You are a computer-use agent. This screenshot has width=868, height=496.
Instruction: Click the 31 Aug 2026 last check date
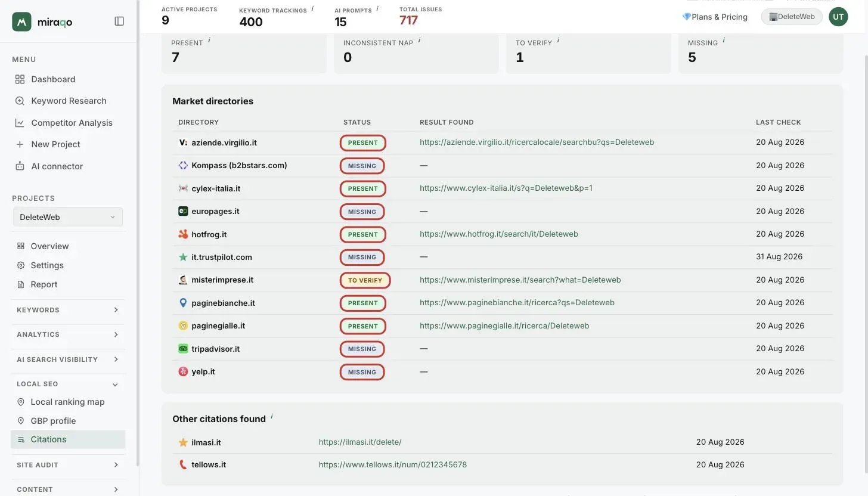tap(779, 257)
